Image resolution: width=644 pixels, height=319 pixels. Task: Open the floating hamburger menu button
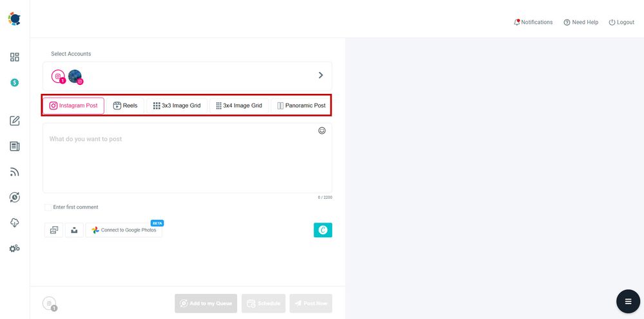pos(628,301)
